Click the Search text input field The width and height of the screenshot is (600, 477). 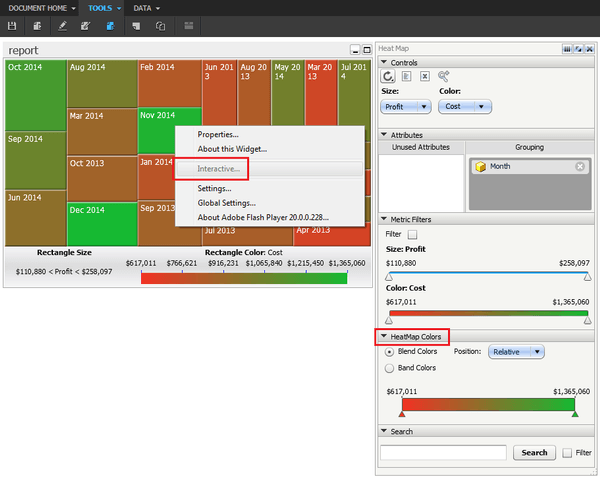[x=443, y=453]
